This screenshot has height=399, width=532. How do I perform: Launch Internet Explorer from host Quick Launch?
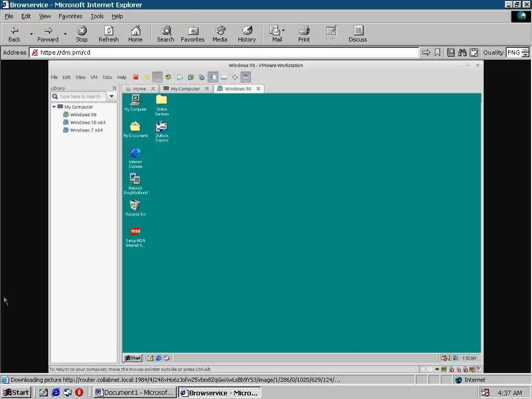56,393
